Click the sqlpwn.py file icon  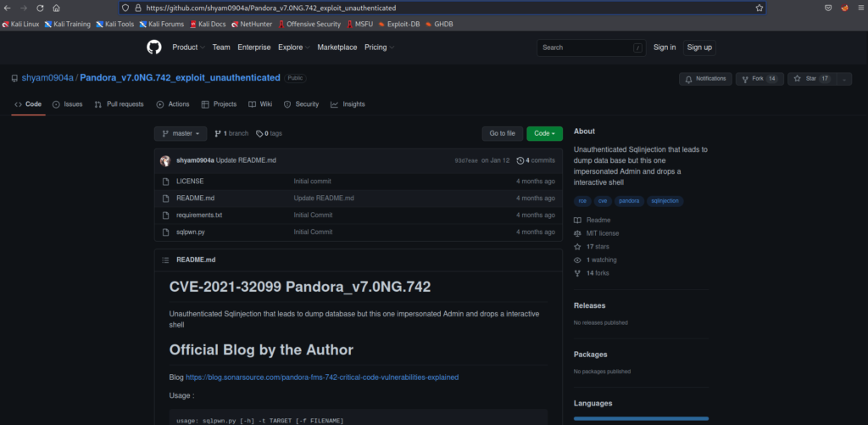point(165,232)
